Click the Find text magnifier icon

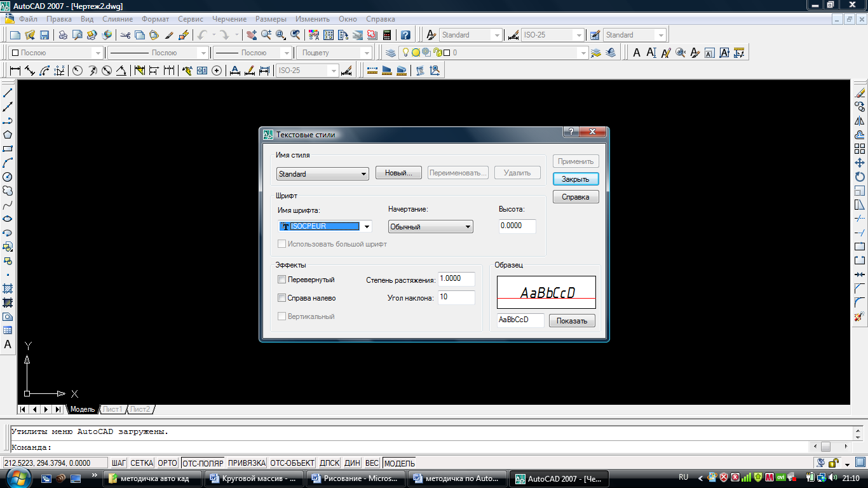coord(681,53)
